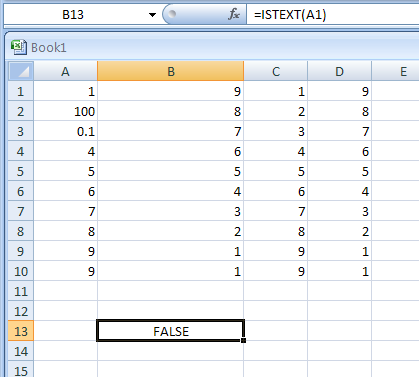Click cell A1 containing 1
The height and width of the screenshot is (377, 419).
tap(66, 91)
